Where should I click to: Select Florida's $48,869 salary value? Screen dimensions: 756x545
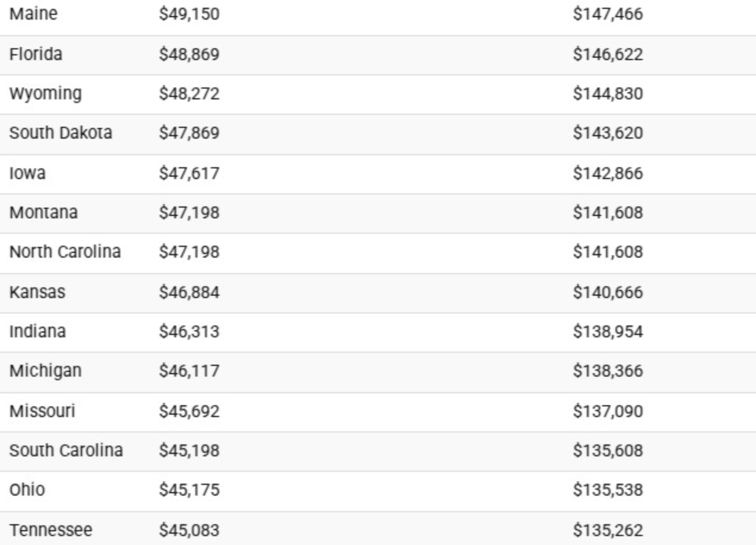(189, 54)
